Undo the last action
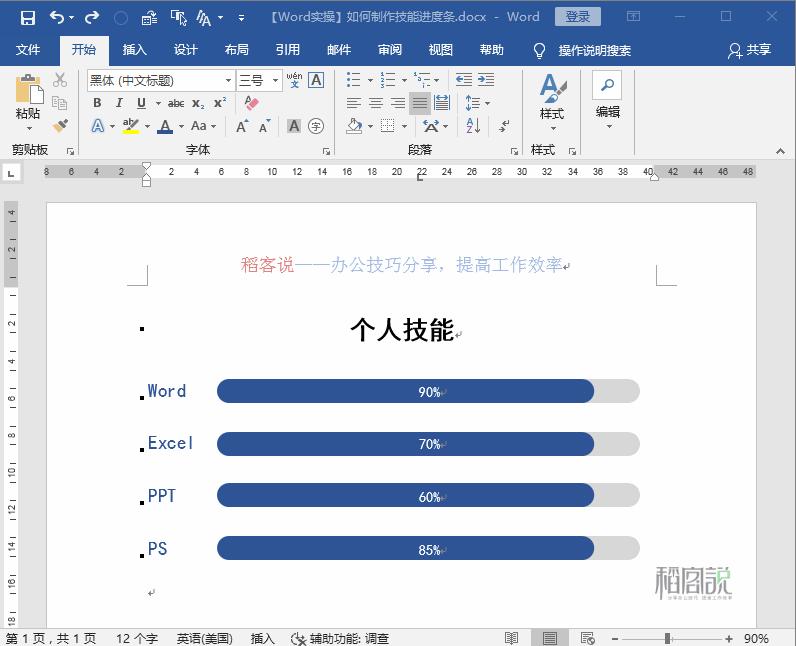The height and width of the screenshot is (646, 796). coord(57,18)
